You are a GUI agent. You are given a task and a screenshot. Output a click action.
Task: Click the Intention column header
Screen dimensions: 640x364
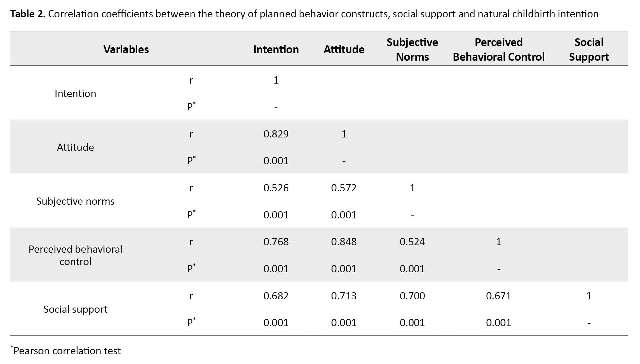[x=276, y=49]
